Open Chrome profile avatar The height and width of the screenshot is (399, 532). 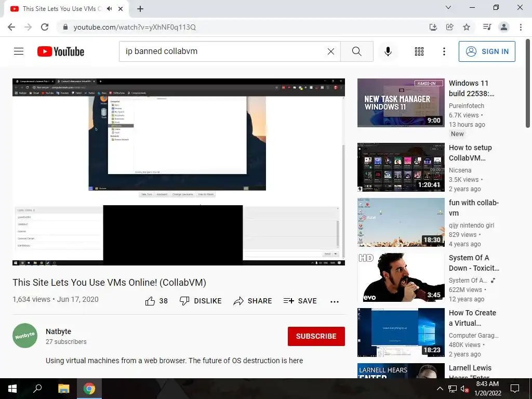[x=504, y=27]
